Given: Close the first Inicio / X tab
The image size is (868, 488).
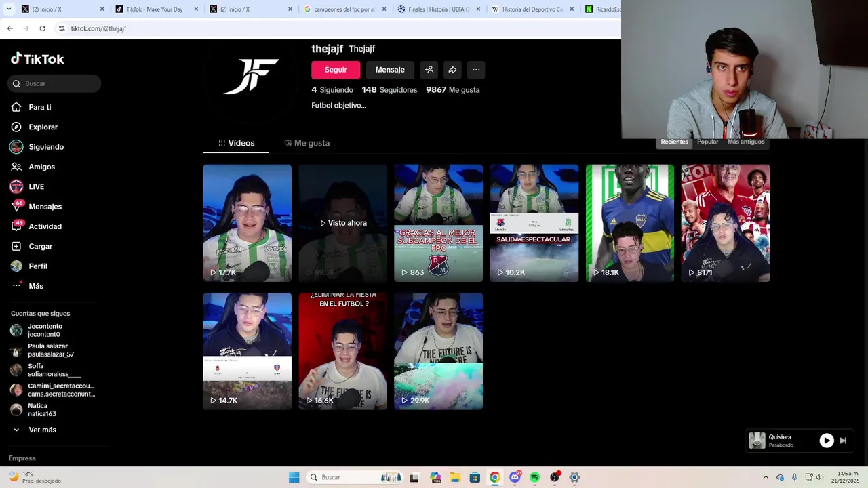Looking at the screenshot, I should pos(102,9).
